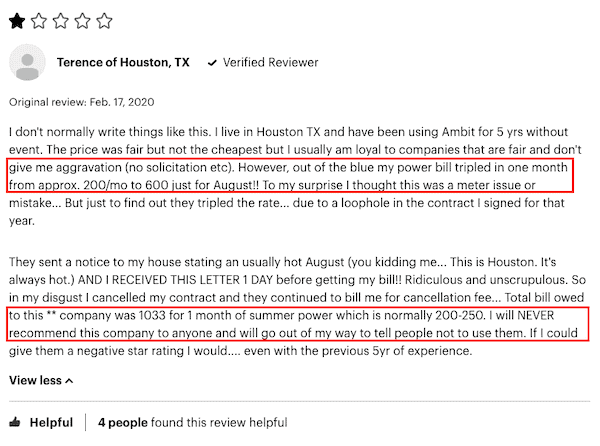
Task: Click the fourth empty rating star
Action: [82, 21]
